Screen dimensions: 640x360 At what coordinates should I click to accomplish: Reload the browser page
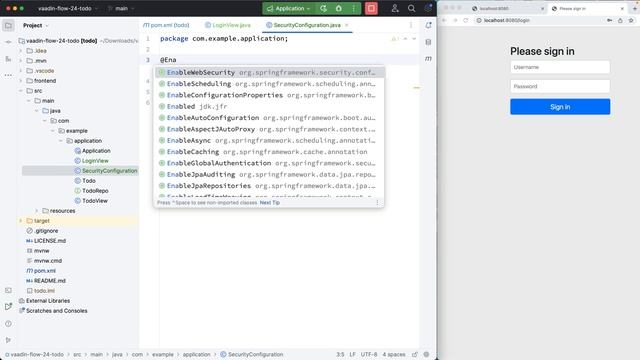click(x=466, y=20)
